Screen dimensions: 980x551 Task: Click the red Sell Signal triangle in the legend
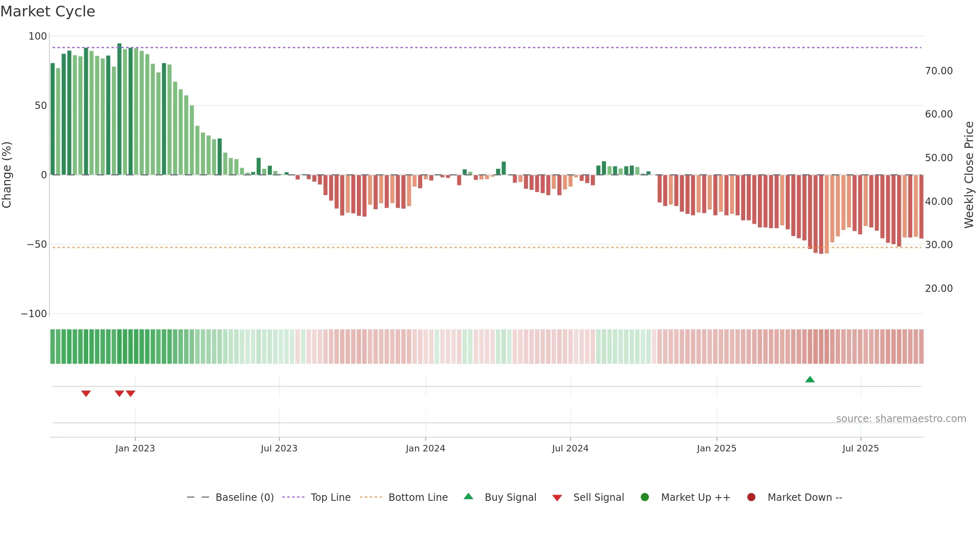point(557,498)
